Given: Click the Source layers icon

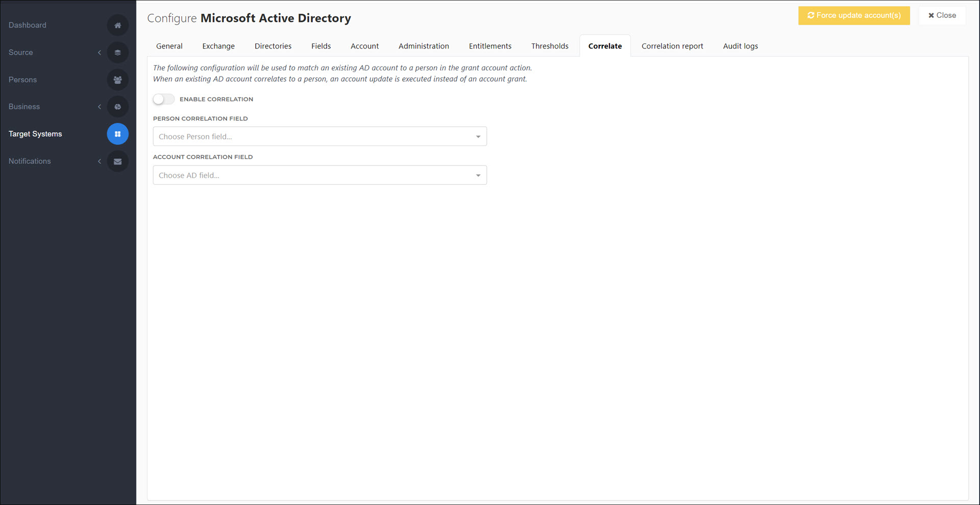Looking at the screenshot, I should tap(117, 52).
